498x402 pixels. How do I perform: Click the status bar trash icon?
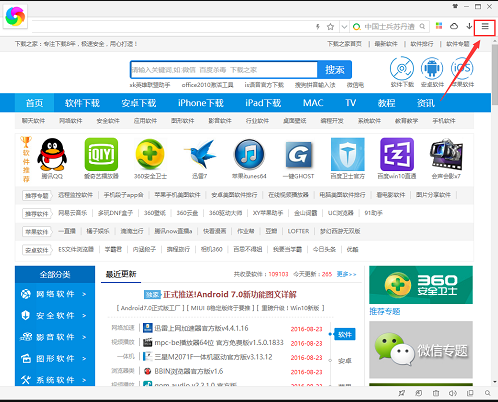436,393
